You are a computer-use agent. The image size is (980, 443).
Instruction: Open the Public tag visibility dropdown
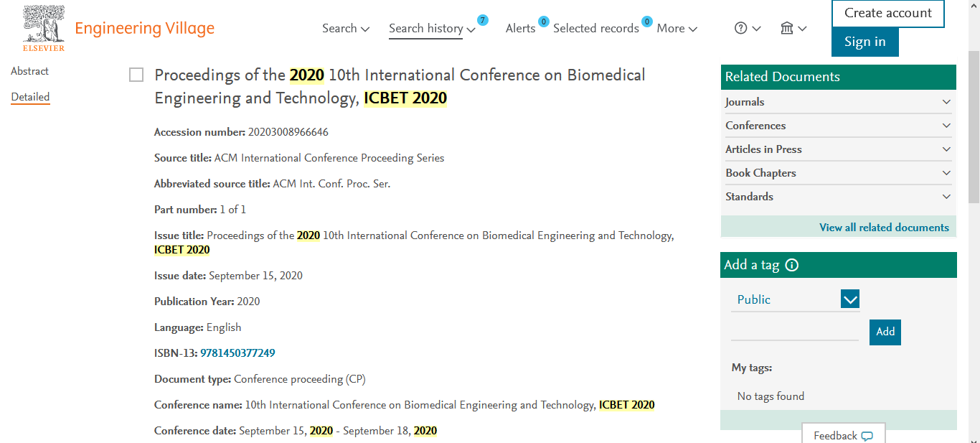click(795, 299)
